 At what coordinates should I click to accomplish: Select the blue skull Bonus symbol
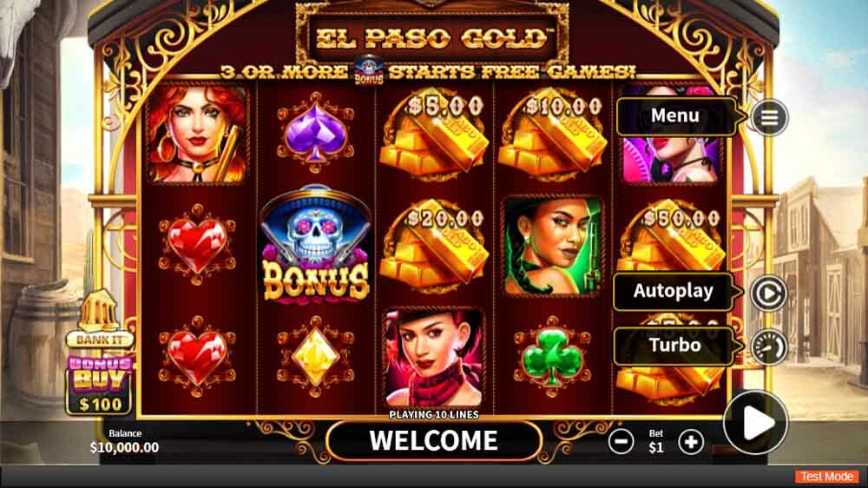pos(316,246)
